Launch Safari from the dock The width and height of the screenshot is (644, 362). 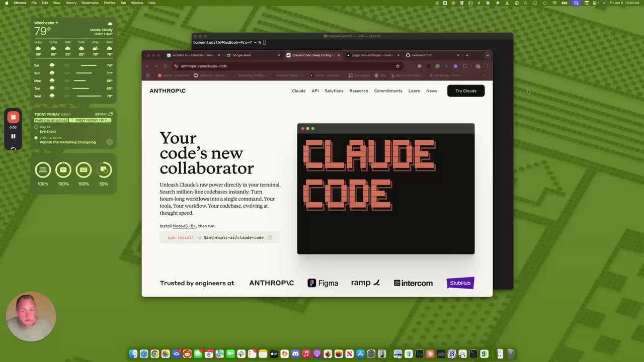tap(144, 354)
